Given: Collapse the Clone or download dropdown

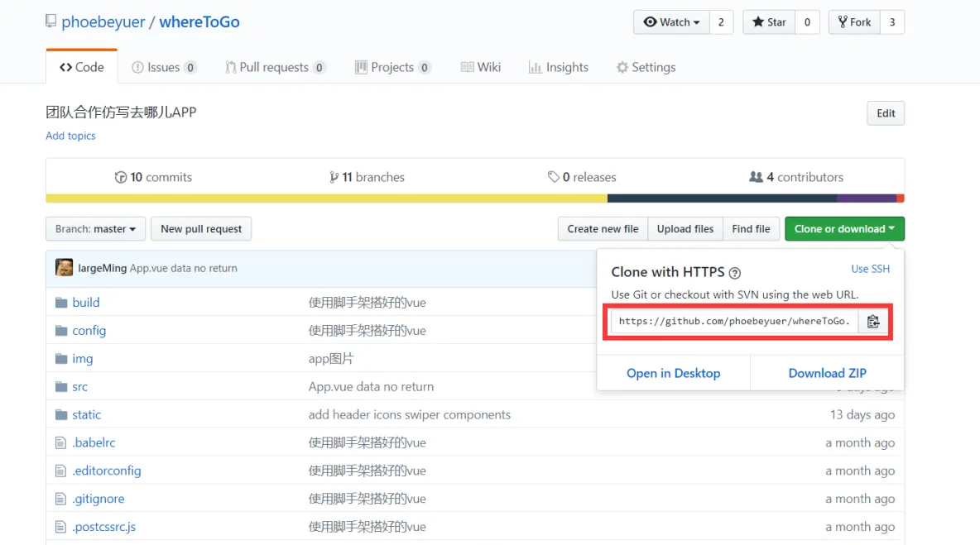Looking at the screenshot, I should 844,228.
